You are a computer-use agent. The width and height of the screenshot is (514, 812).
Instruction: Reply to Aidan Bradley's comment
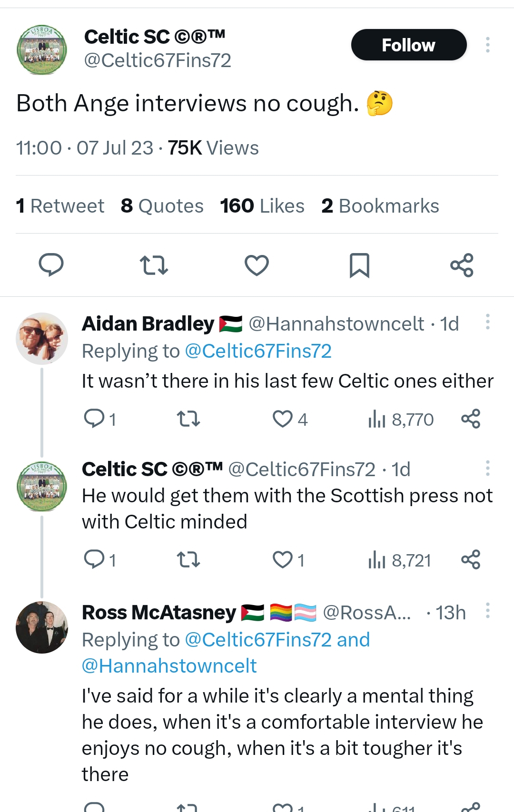click(x=94, y=419)
